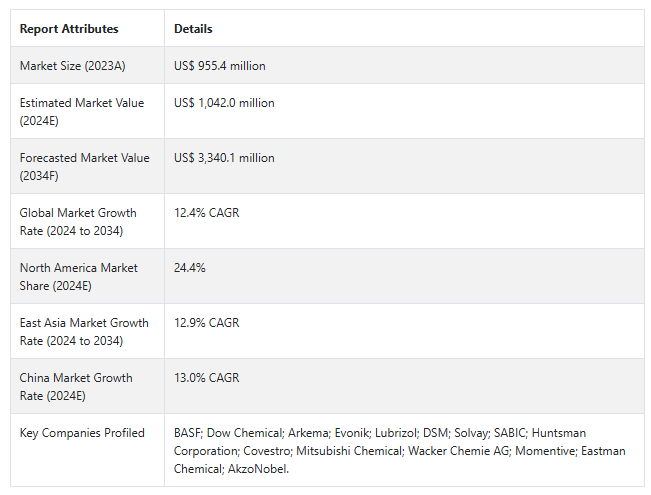651x495 pixels.
Task: Click the 12.4% CAGR value
Action: click(207, 213)
